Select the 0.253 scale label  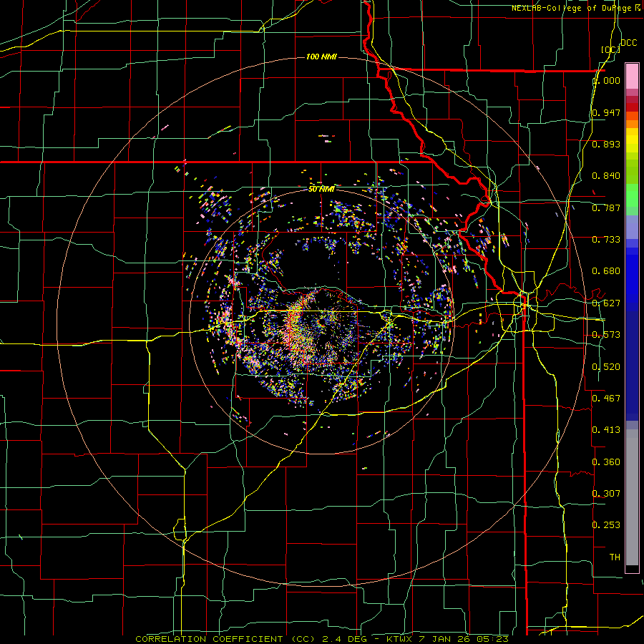click(606, 525)
